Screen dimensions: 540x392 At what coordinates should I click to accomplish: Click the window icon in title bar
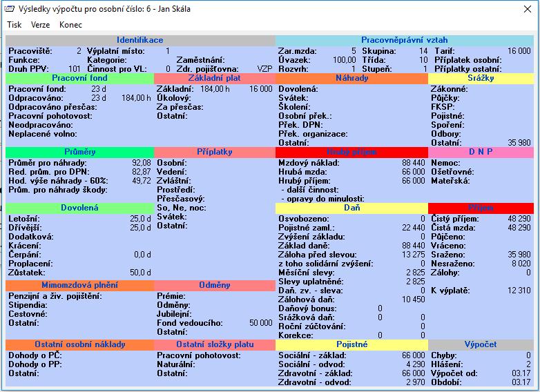pos(9,8)
